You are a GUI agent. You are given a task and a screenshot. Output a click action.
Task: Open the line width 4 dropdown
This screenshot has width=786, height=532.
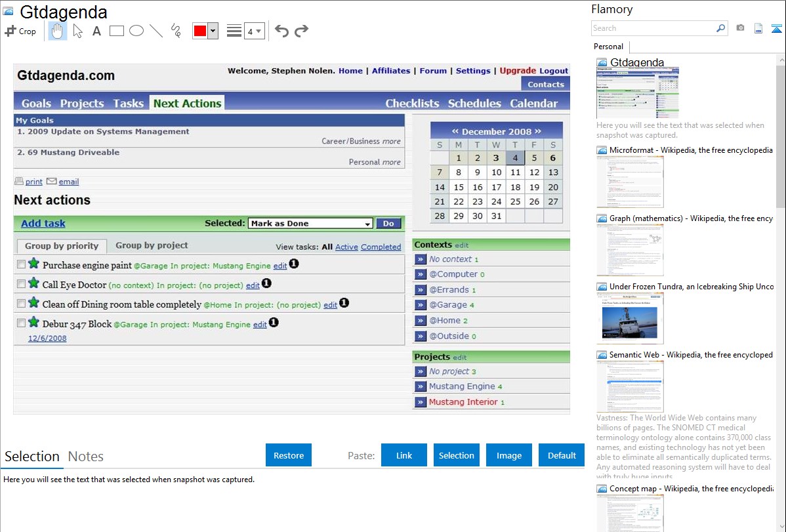(254, 31)
